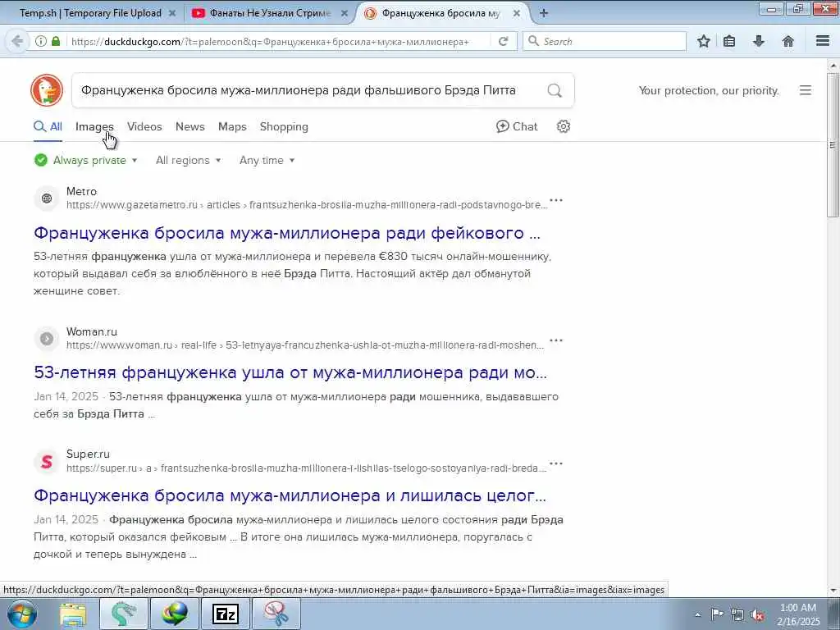This screenshot has width=840, height=630.
Task: Switch to the YouTube Фанаты tab
Action: (x=271, y=13)
